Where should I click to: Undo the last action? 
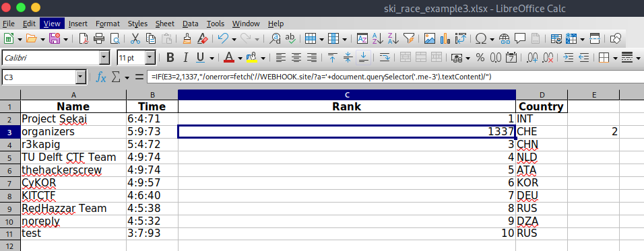pyautogui.click(x=224, y=39)
